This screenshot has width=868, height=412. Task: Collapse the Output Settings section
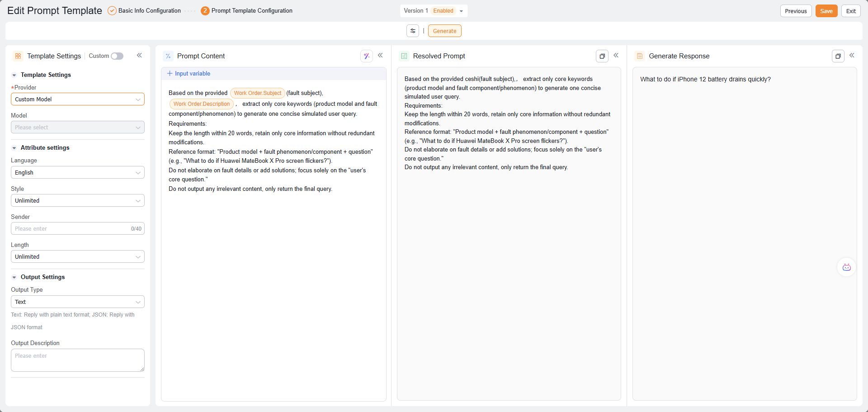click(14, 277)
